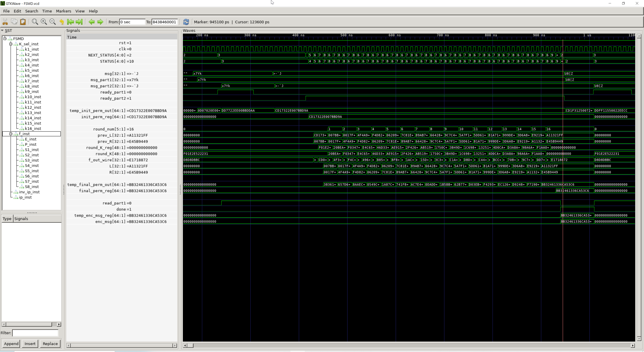Collapse the f_inst tree node
644x352 pixels.
point(11,134)
